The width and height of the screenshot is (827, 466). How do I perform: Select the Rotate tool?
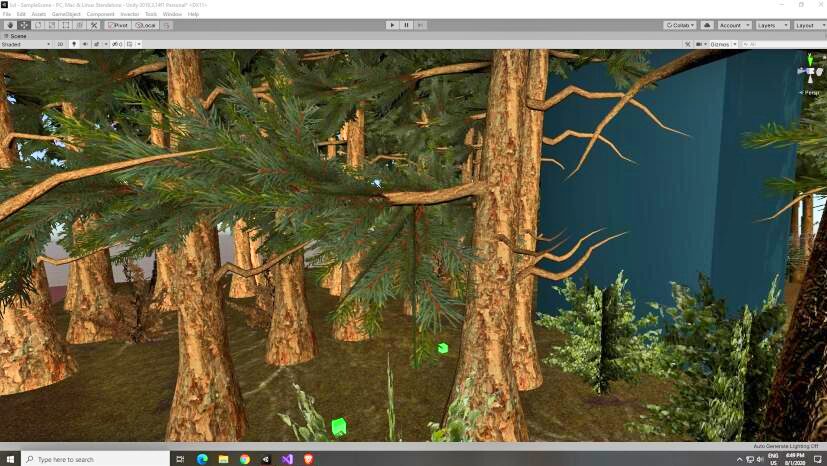(38, 25)
